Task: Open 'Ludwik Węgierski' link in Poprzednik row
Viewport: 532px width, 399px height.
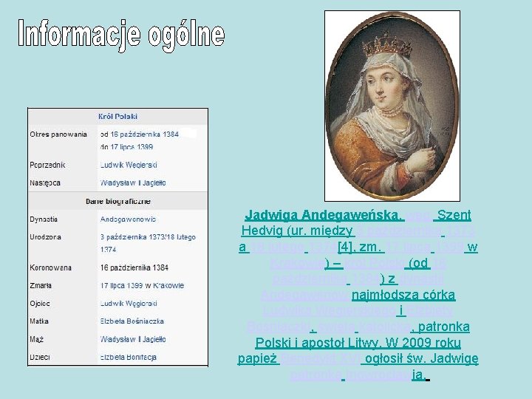Action: (x=129, y=165)
